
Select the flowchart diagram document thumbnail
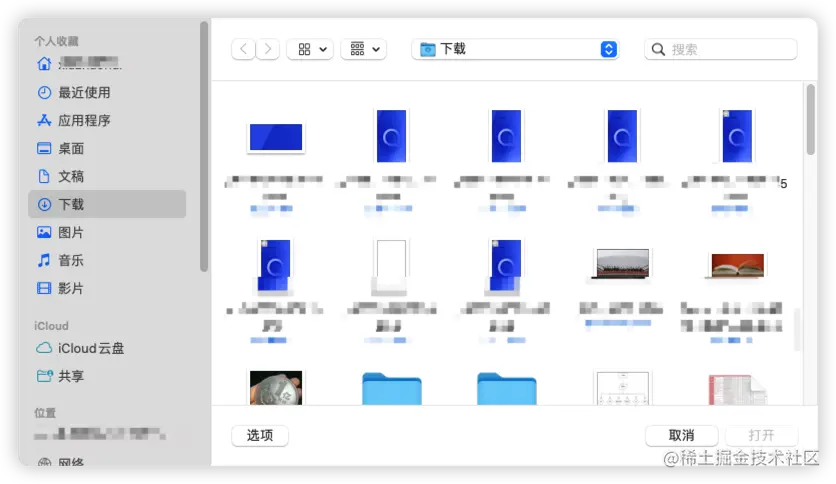pos(623,388)
